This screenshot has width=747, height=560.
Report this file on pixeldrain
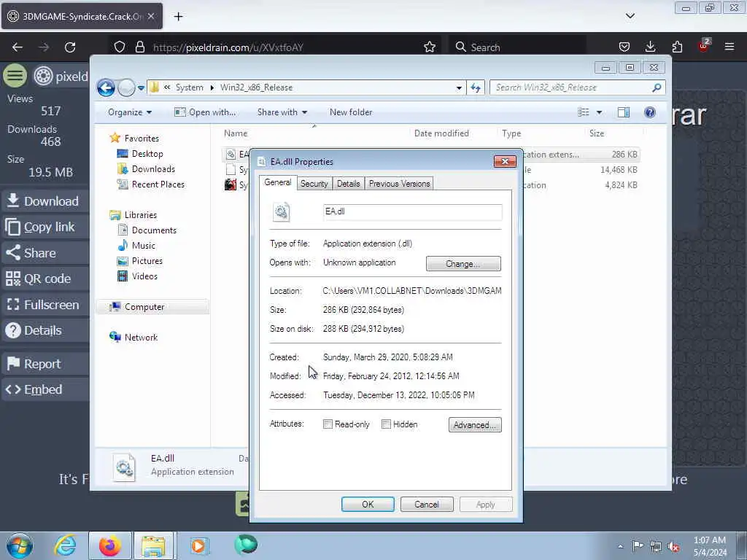(x=46, y=364)
